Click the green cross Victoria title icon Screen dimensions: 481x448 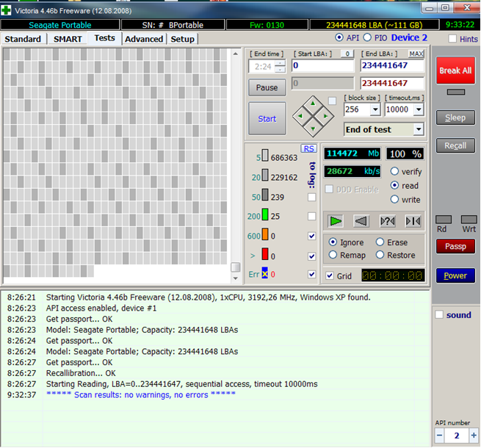6,10
